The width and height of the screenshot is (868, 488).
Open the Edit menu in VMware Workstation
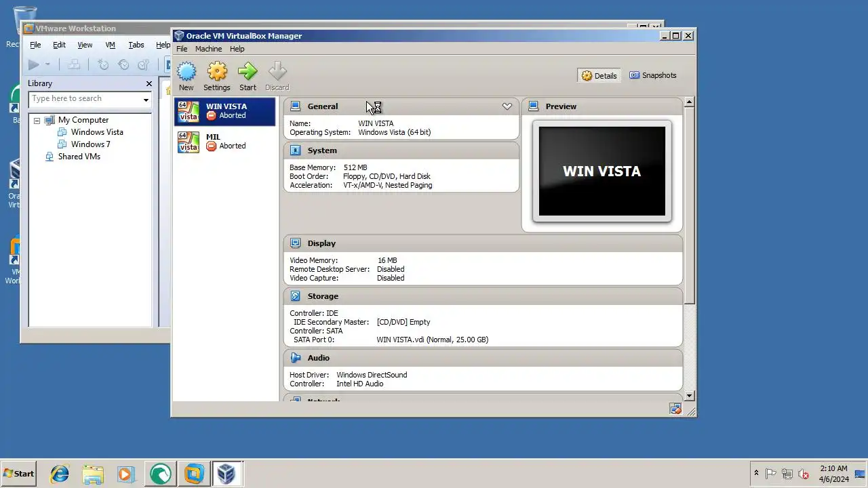point(60,45)
